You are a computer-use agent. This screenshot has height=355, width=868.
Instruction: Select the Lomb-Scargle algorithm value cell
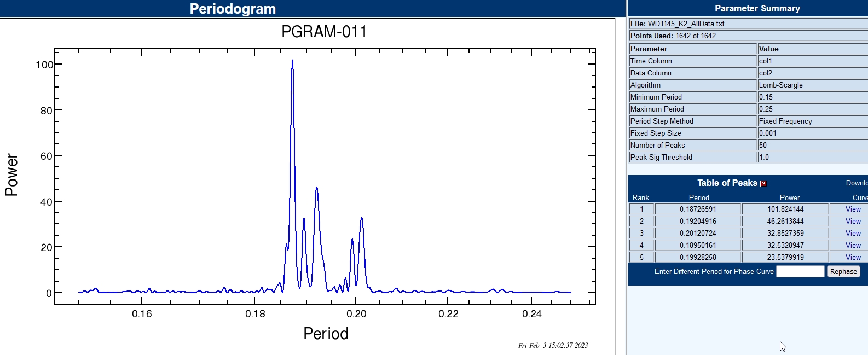click(812, 85)
